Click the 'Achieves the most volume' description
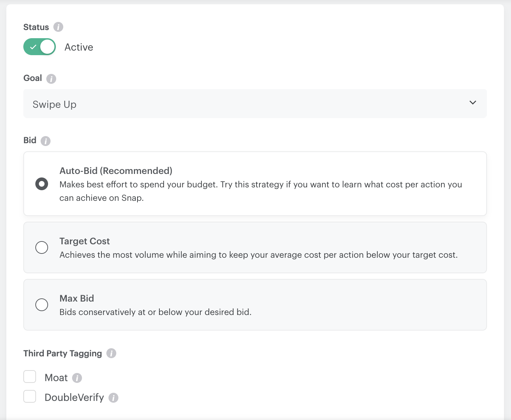Screen dimensions: 511x420 (259, 255)
